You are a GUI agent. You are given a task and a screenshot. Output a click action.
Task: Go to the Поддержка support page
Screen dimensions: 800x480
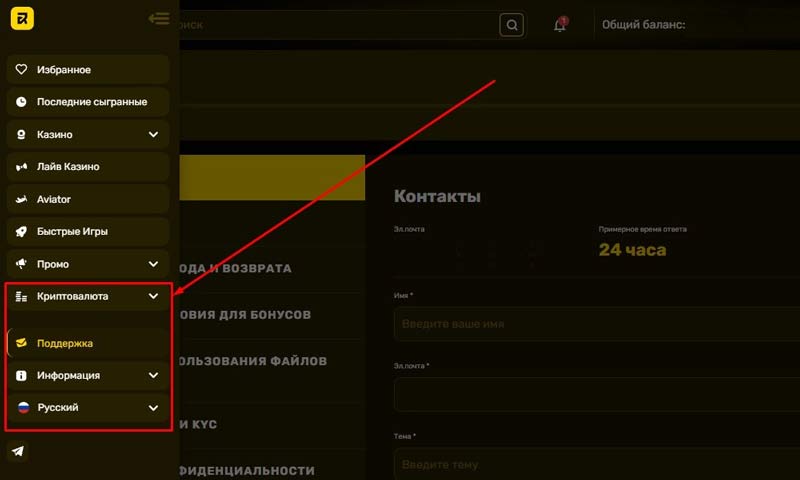pyautogui.click(x=65, y=343)
